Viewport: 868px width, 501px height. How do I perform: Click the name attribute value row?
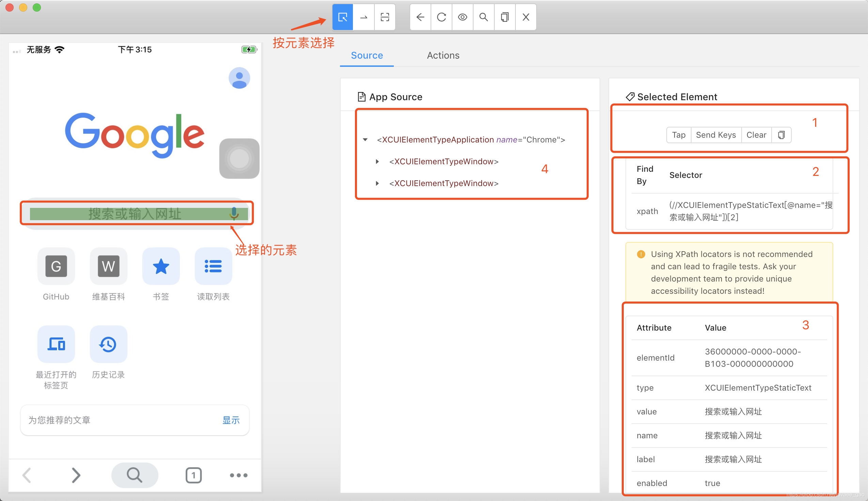coord(729,436)
